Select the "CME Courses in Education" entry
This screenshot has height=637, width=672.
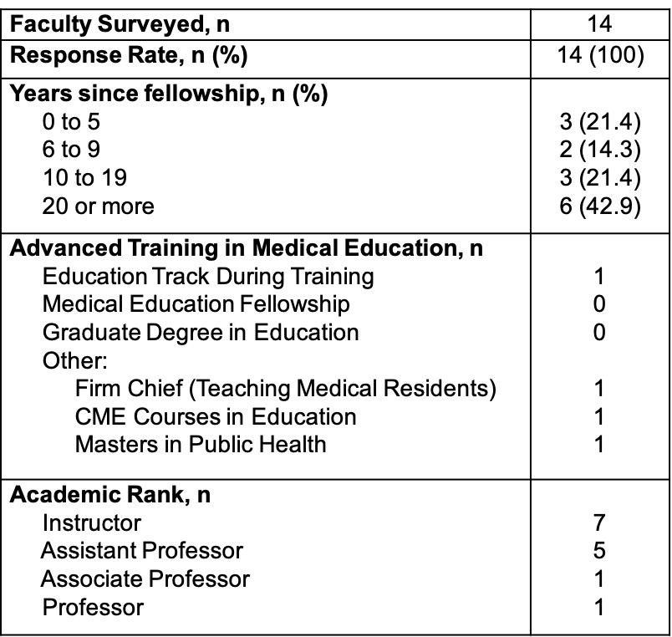[216, 416]
